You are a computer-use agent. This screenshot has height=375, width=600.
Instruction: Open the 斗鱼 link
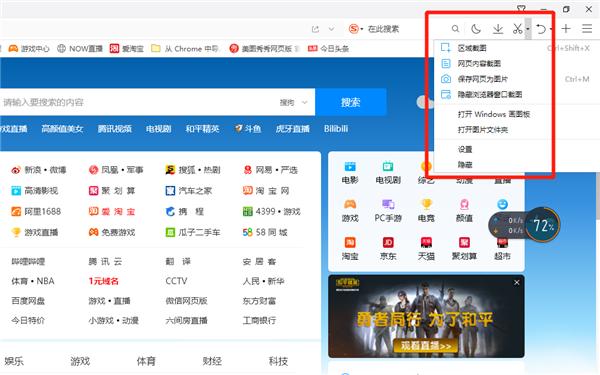pos(248,129)
